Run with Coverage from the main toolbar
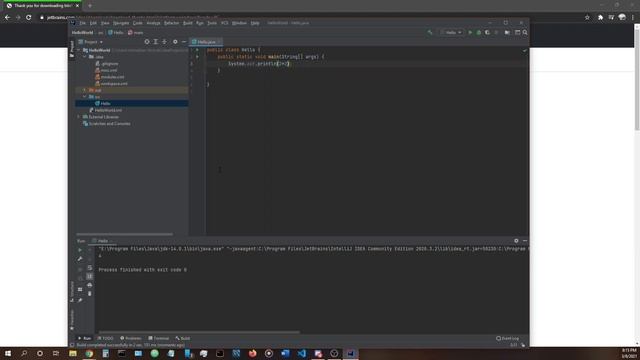Viewport: 640px width, 360px height. [487, 32]
